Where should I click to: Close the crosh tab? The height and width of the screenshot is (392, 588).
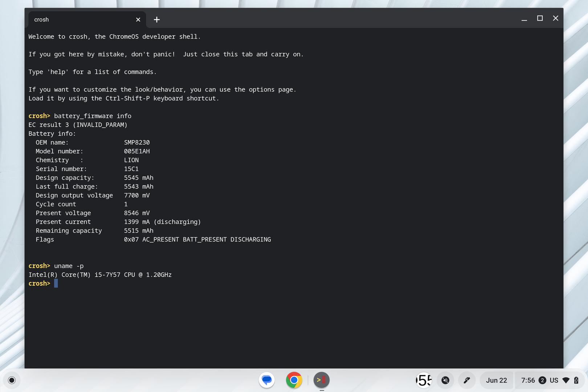[x=138, y=20]
